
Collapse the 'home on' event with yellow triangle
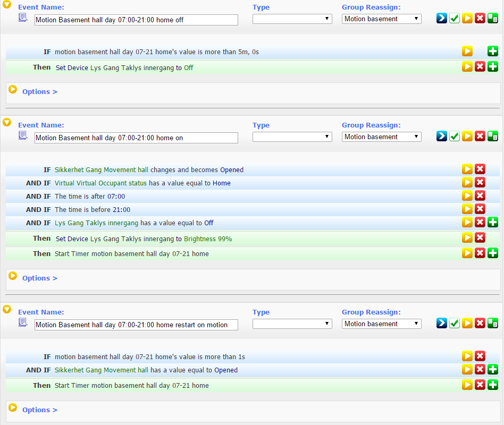7,122
